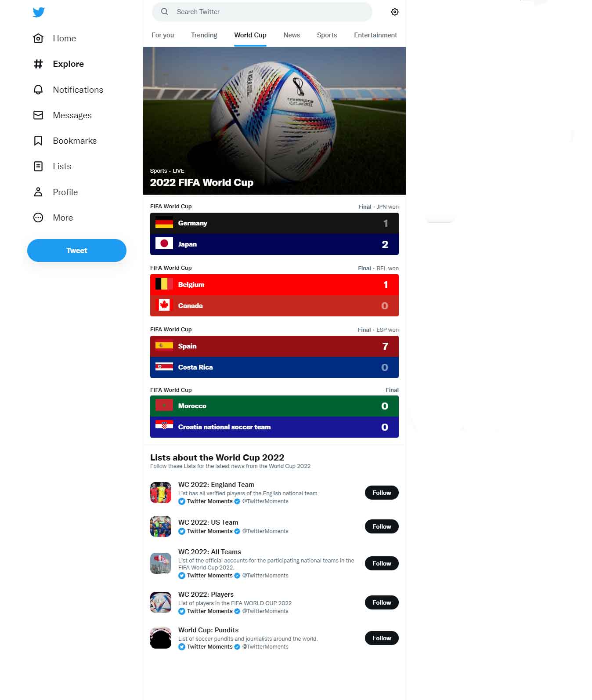Open the WC 2022: US Team list thumbnail
This screenshot has height=700, width=592.
pyautogui.click(x=161, y=526)
